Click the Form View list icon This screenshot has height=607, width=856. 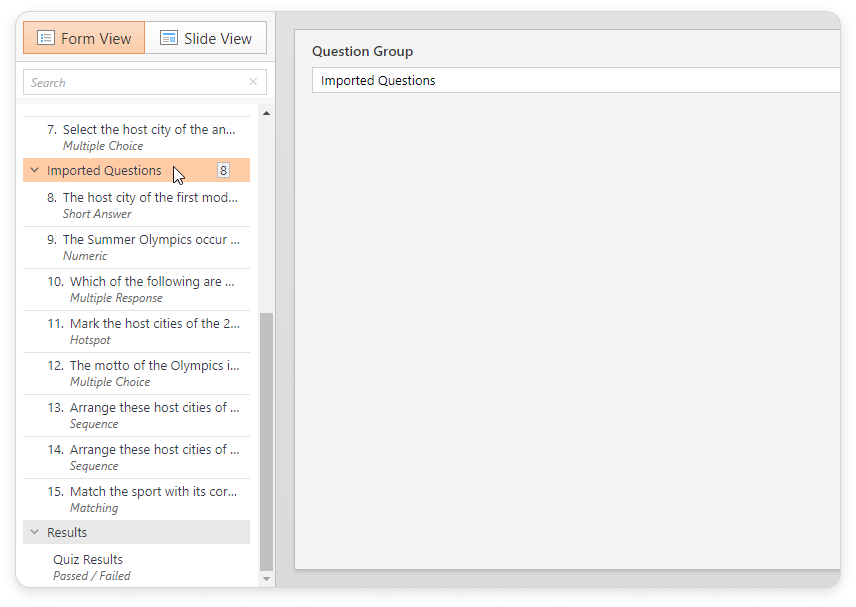46,38
